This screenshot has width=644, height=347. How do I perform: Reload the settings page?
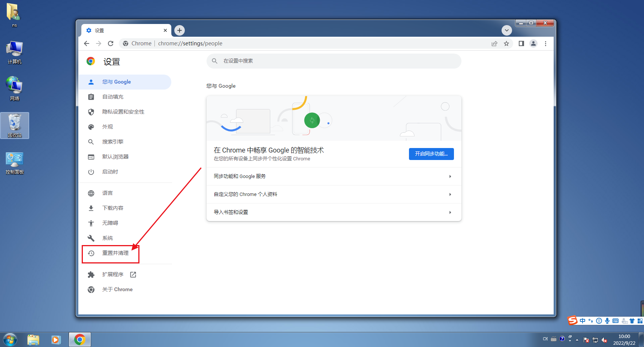pos(111,43)
